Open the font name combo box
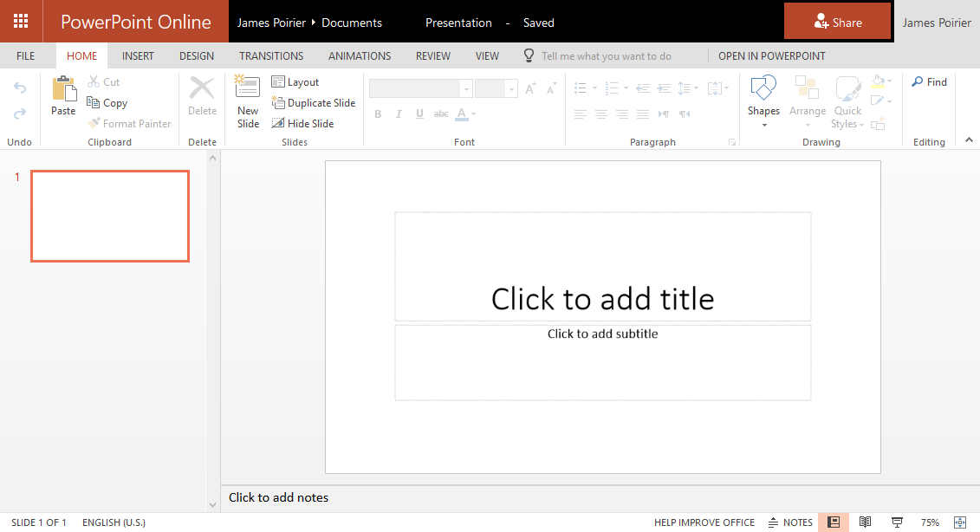Viewport: 980px width, 532px height. click(x=420, y=88)
